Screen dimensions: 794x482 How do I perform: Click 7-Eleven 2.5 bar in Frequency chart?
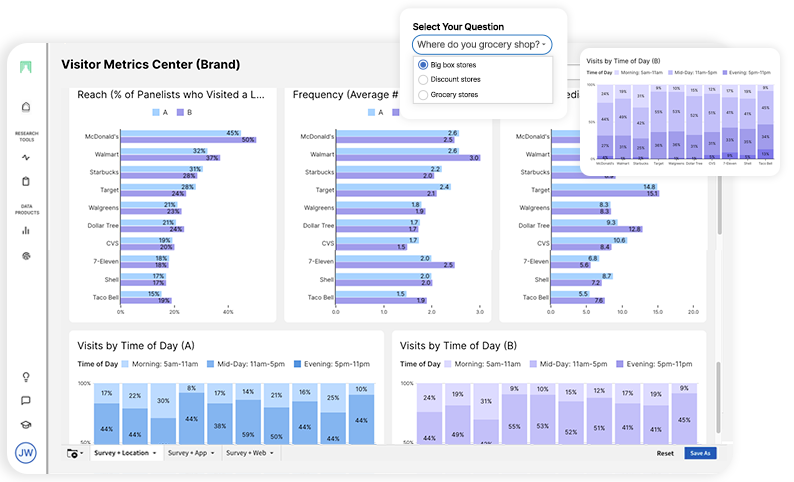pyautogui.click(x=395, y=265)
